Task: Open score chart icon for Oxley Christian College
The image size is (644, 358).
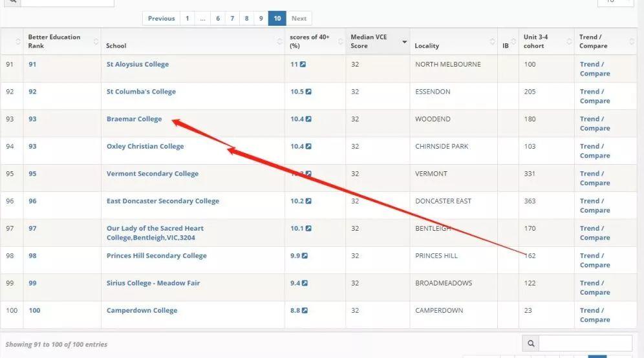Action: (x=308, y=147)
